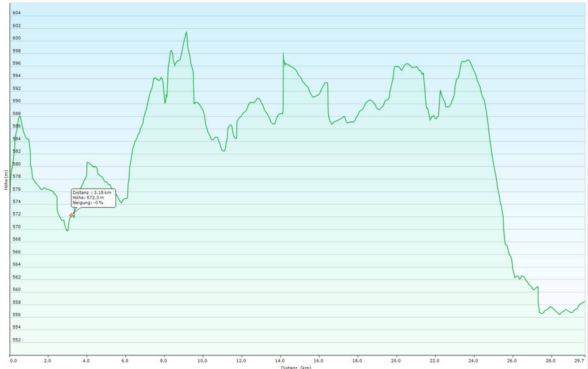Select the 588 elevation axis label
This screenshot has height=369, width=588.
pyautogui.click(x=16, y=114)
